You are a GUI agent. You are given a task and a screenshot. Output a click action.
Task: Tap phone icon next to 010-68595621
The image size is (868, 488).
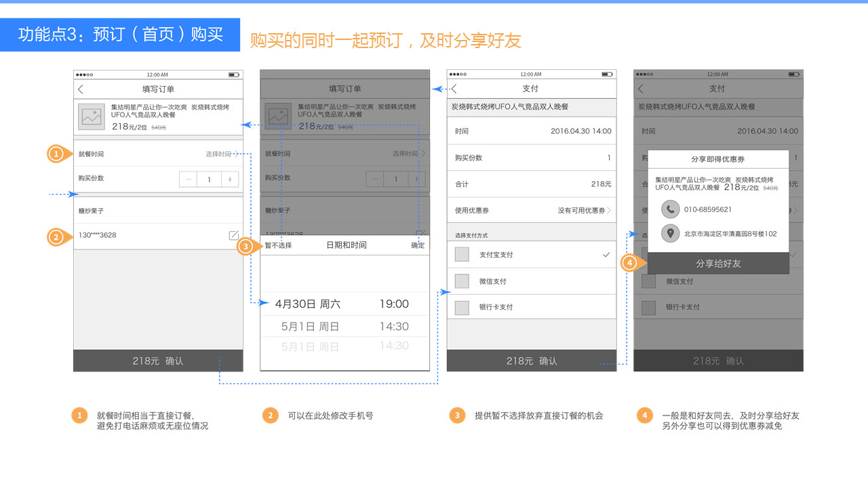tap(671, 209)
